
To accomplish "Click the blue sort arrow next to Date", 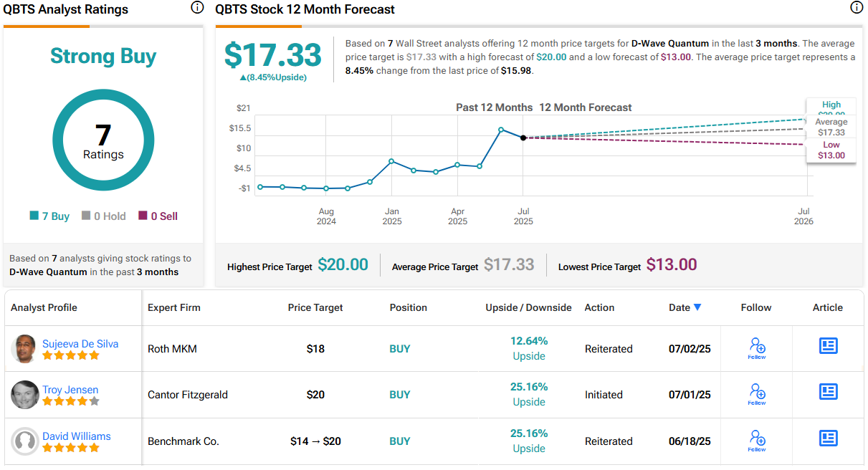I will click(697, 307).
